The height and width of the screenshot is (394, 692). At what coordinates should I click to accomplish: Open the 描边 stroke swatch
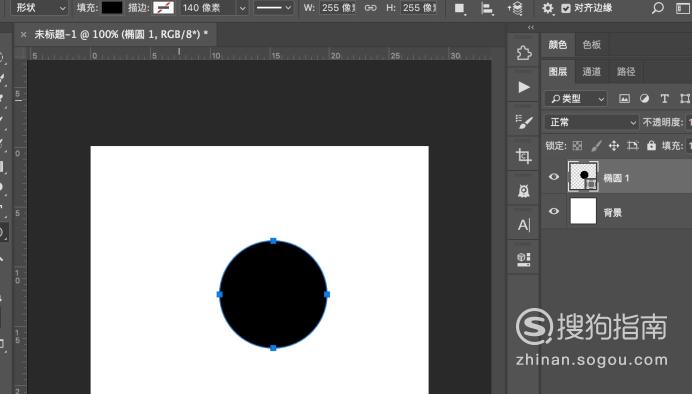point(163,8)
